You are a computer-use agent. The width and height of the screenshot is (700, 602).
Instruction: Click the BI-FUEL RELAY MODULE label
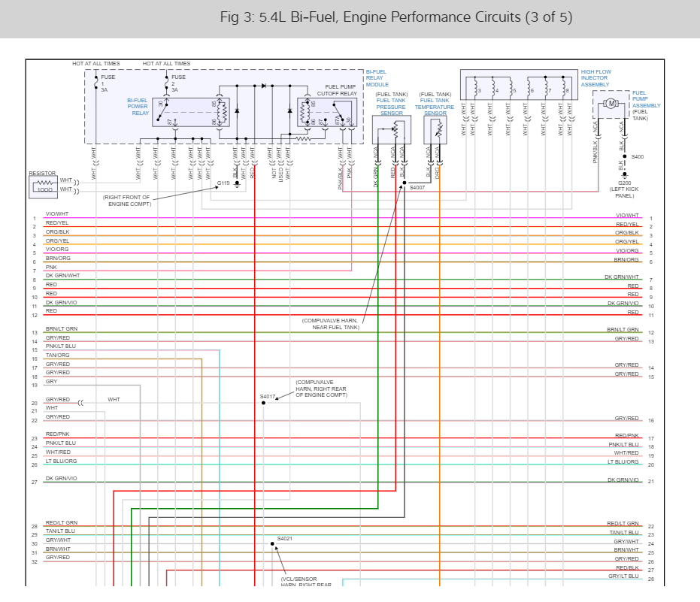pos(377,78)
